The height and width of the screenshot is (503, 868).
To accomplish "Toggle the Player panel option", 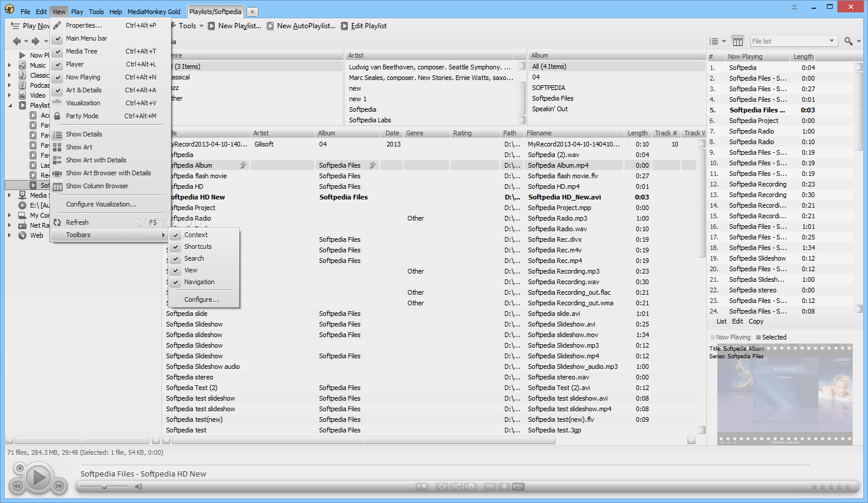I will pos(74,64).
